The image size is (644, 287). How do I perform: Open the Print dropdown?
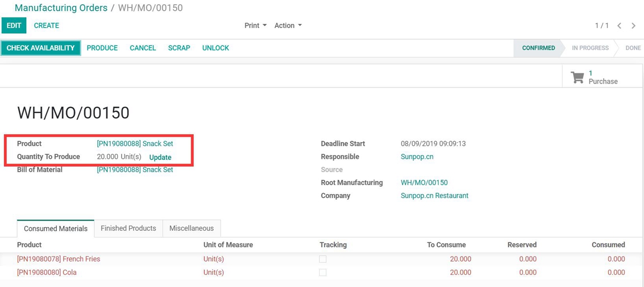[x=255, y=26]
